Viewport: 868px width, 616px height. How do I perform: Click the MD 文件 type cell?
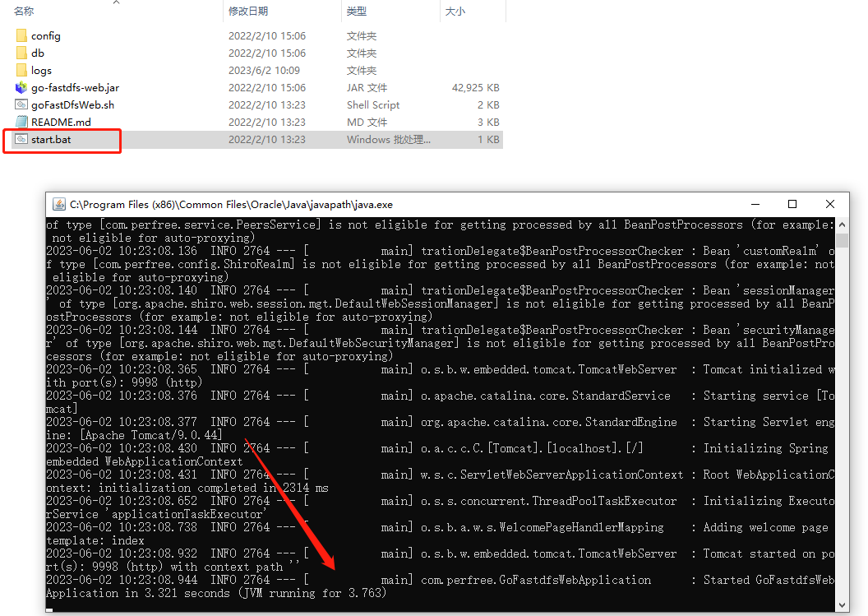click(367, 122)
